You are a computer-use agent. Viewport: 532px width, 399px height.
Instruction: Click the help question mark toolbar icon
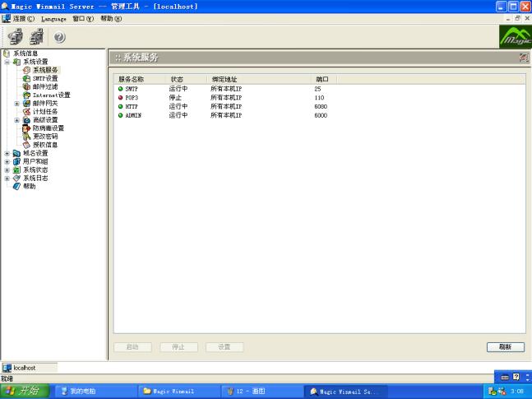click(x=60, y=37)
